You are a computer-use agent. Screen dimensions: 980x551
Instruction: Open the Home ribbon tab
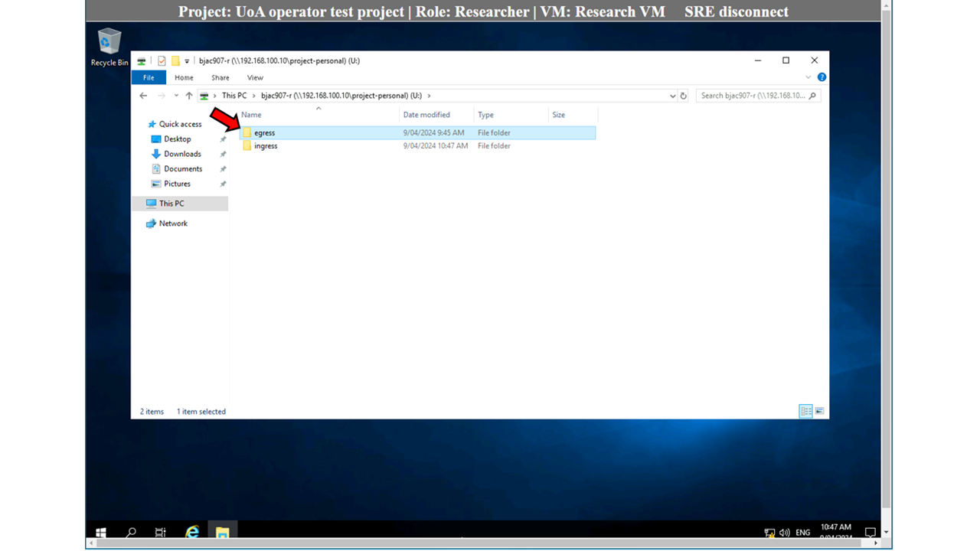pos(184,77)
